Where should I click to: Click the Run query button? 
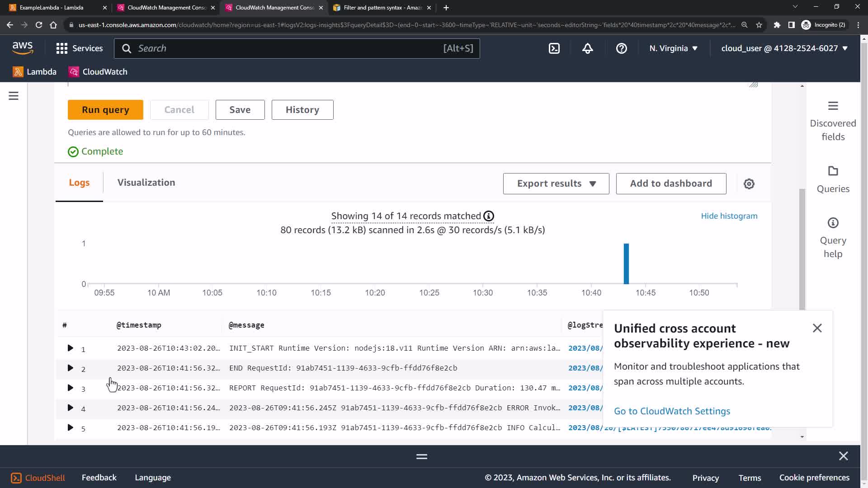(x=105, y=110)
